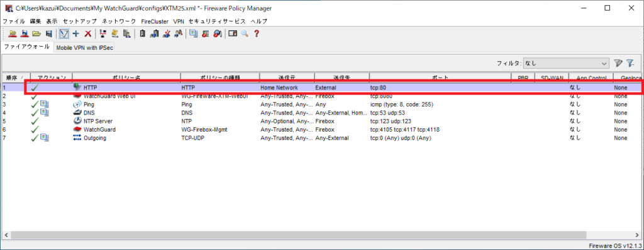Click the tcp:4105 tcp:4117 tcp:4118 port cell

point(404,130)
